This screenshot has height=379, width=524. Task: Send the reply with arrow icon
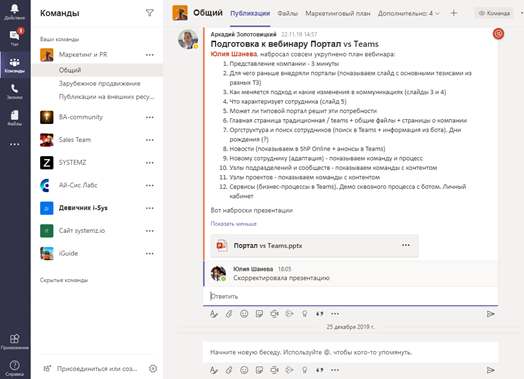point(490,314)
